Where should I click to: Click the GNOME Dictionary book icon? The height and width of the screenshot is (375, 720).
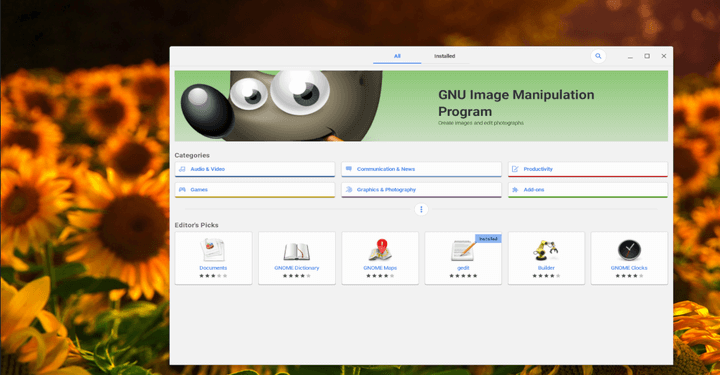point(297,251)
